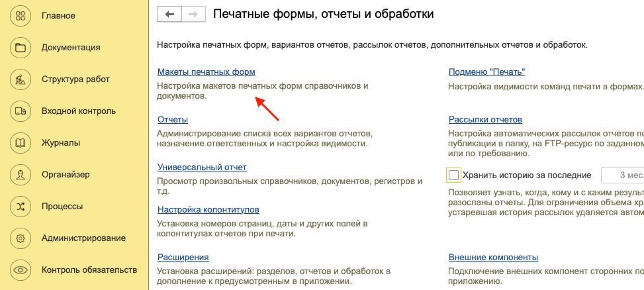644x290 pixels.
Task: Click the Контроль обязательств eye icon
Action: tap(21, 269)
